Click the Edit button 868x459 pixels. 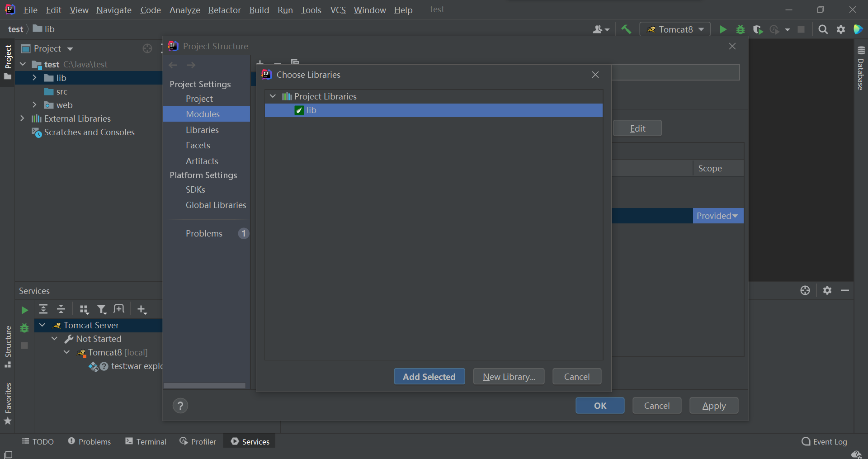pyautogui.click(x=637, y=128)
